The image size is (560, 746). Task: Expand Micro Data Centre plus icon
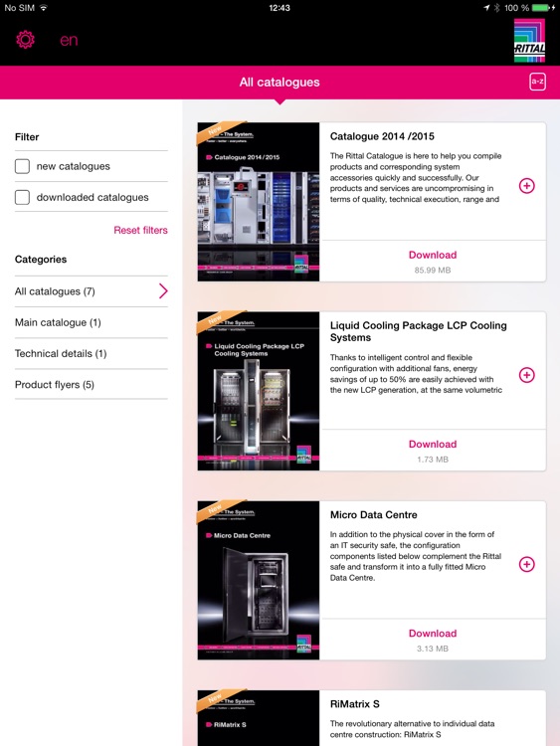point(527,564)
